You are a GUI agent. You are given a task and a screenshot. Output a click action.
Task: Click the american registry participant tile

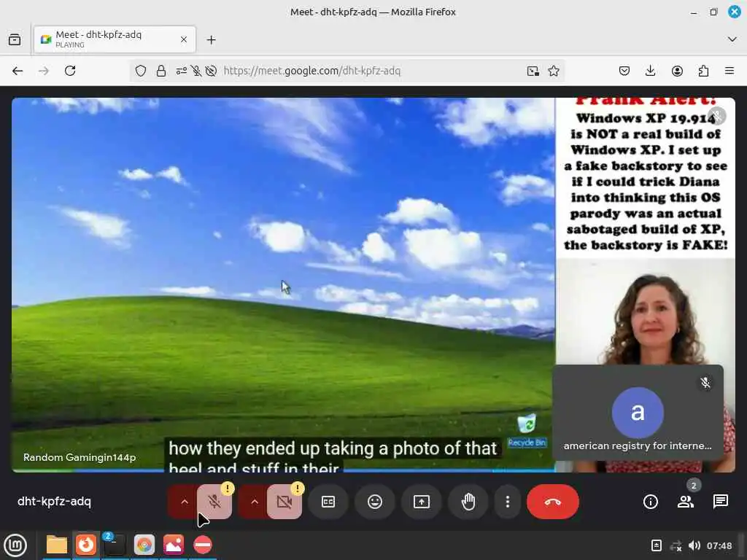pyautogui.click(x=638, y=413)
